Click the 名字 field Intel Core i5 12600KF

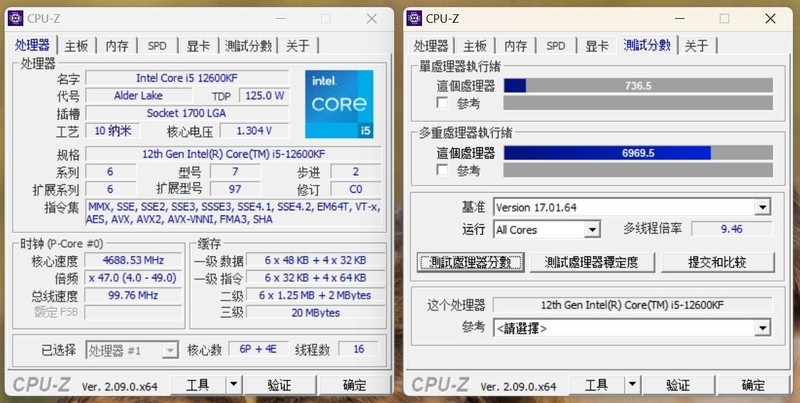coord(187,78)
